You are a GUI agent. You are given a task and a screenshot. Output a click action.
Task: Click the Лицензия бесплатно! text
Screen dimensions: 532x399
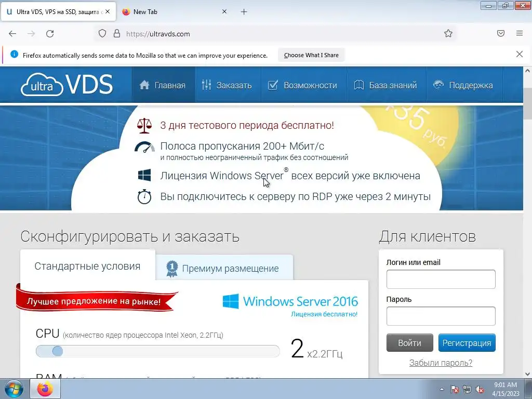coord(324,314)
